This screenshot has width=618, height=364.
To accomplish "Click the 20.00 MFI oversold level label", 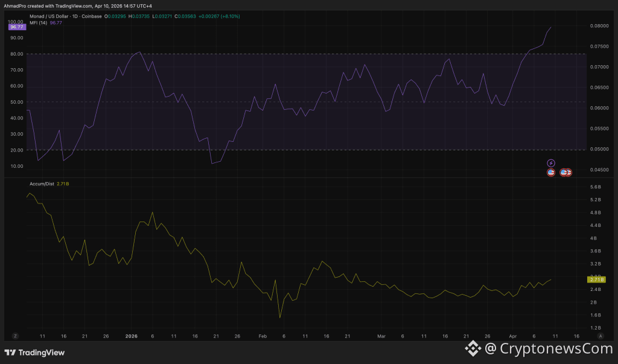I will coord(16,150).
